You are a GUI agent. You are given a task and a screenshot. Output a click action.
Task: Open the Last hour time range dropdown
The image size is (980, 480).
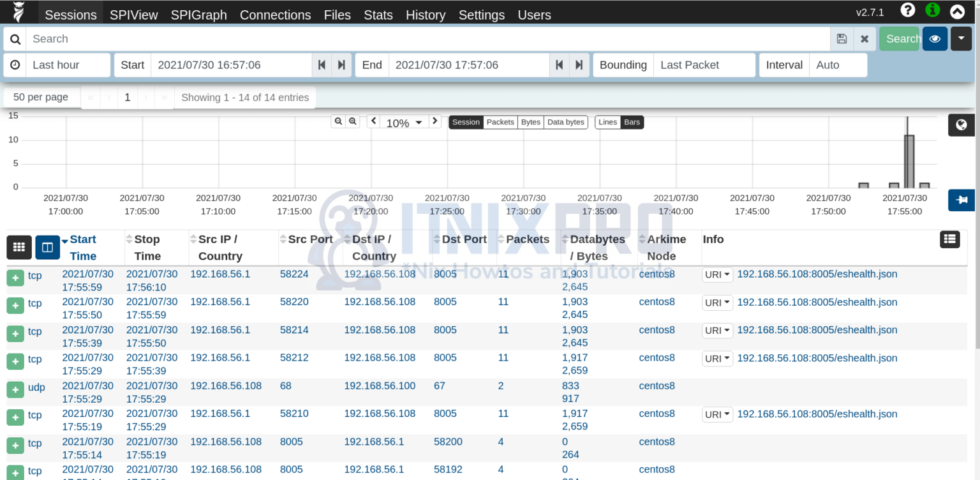pos(68,65)
